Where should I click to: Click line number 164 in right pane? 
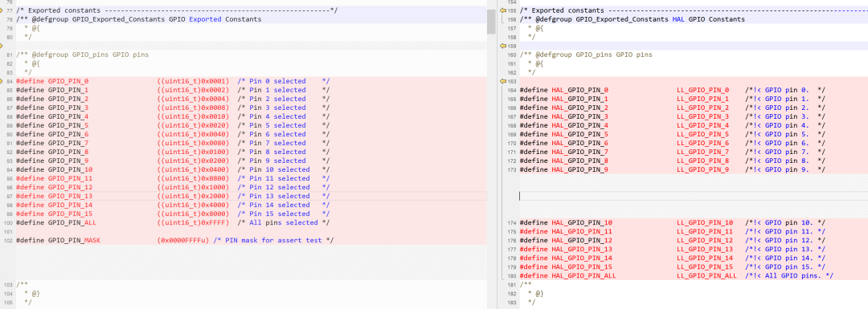511,90
